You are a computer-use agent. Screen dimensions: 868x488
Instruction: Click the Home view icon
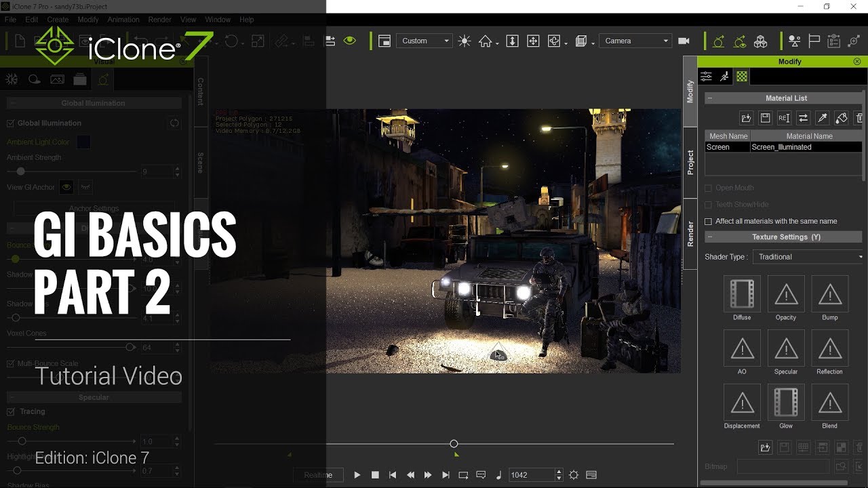(485, 41)
